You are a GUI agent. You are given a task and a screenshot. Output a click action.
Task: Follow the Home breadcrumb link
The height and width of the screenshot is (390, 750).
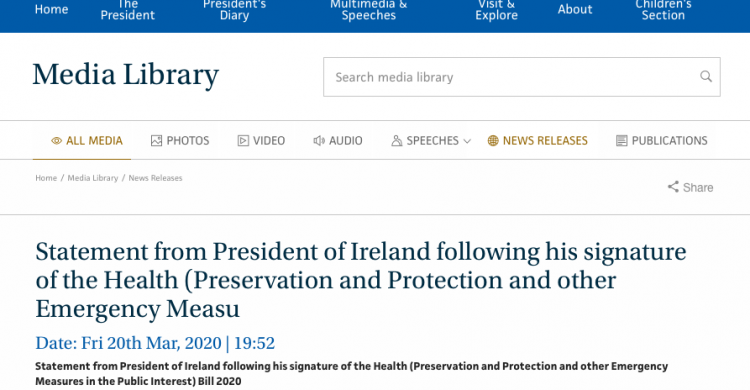point(46,178)
